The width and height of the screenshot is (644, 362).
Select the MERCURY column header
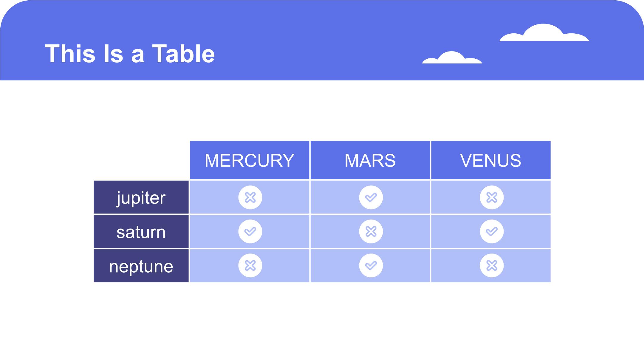(250, 160)
